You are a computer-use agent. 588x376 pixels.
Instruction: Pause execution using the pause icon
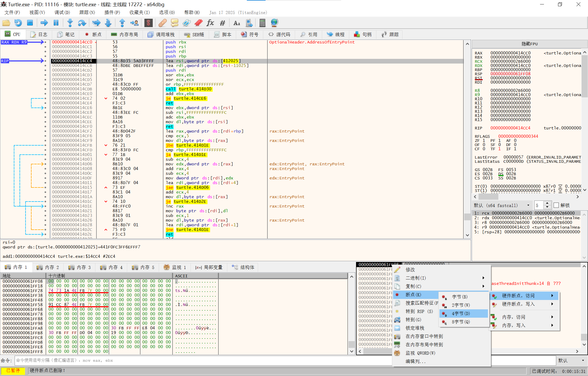point(56,23)
